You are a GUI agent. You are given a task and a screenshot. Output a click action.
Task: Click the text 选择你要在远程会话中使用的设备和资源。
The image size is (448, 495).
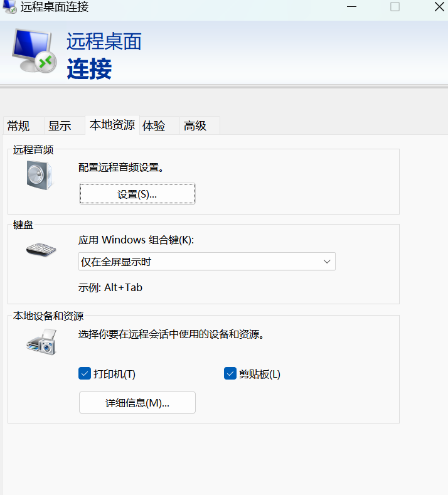click(172, 334)
